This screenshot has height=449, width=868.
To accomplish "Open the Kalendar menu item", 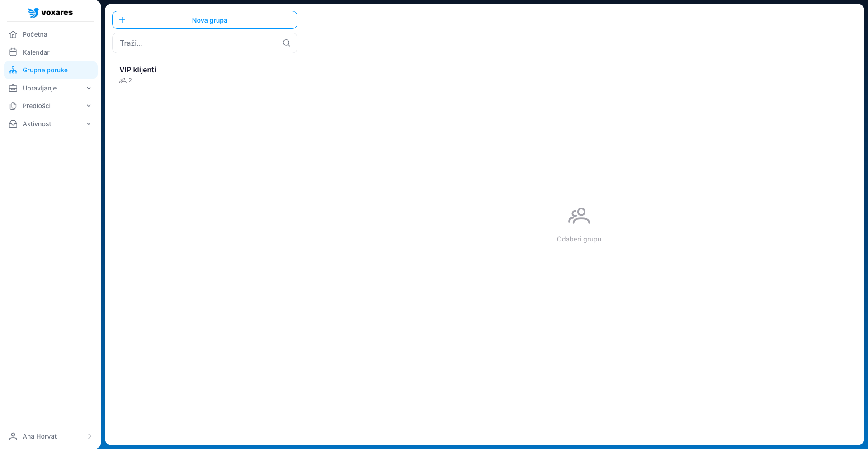I will tap(36, 52).
